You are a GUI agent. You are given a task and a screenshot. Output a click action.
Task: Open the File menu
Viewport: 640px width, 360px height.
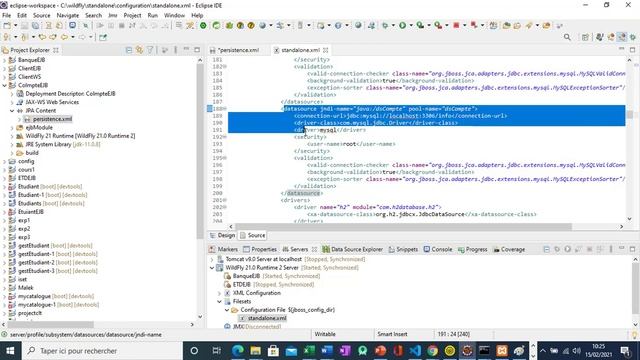click(x=7, y=15)
